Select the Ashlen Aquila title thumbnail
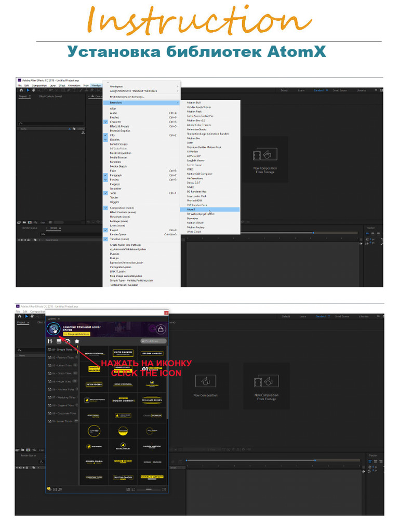The width and height of the screenshot is (399, 532). pyautogui.click(x=94, y=461)
